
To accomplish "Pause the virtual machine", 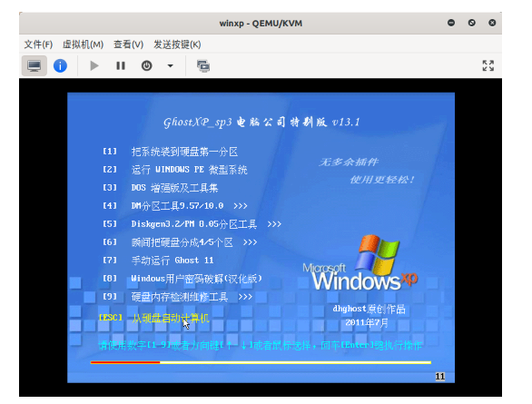I will [121, 65].
